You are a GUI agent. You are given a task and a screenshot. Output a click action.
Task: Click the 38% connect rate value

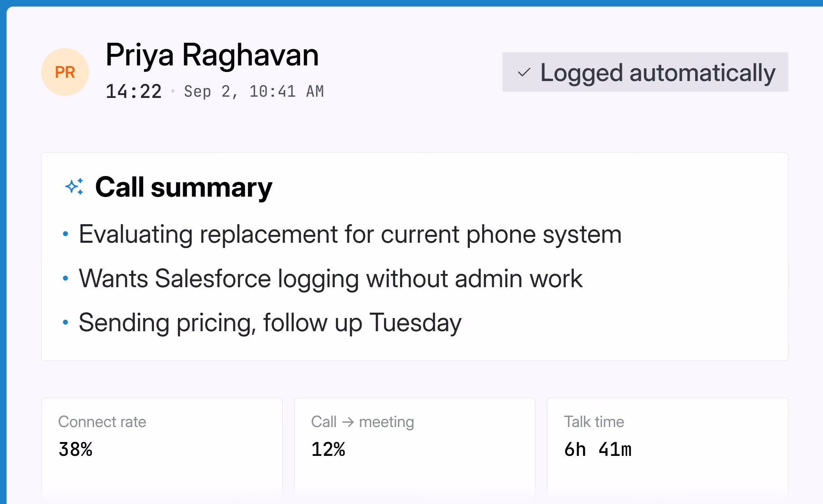pos(75,449)
